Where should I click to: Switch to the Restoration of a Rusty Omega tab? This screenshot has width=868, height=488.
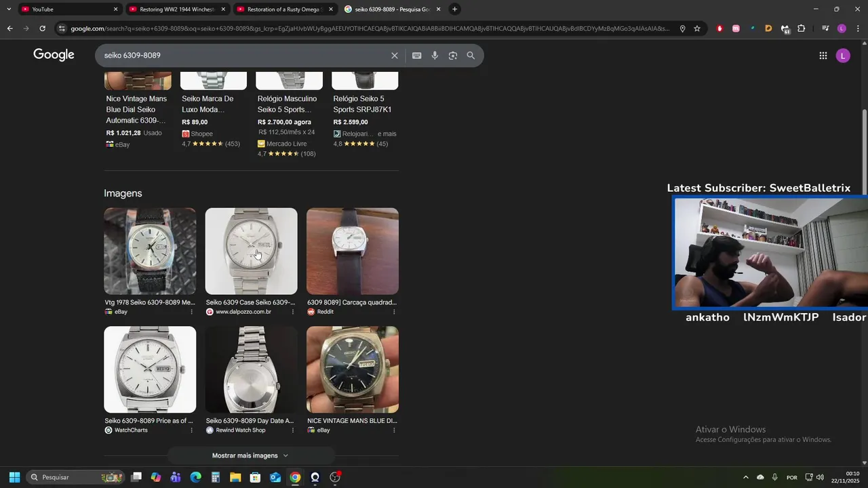click(x=285, y=9)
